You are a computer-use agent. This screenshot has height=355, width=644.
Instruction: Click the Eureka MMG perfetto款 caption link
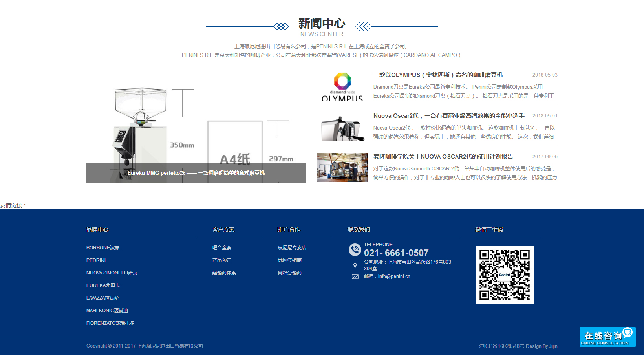click(x=196, y=173)
